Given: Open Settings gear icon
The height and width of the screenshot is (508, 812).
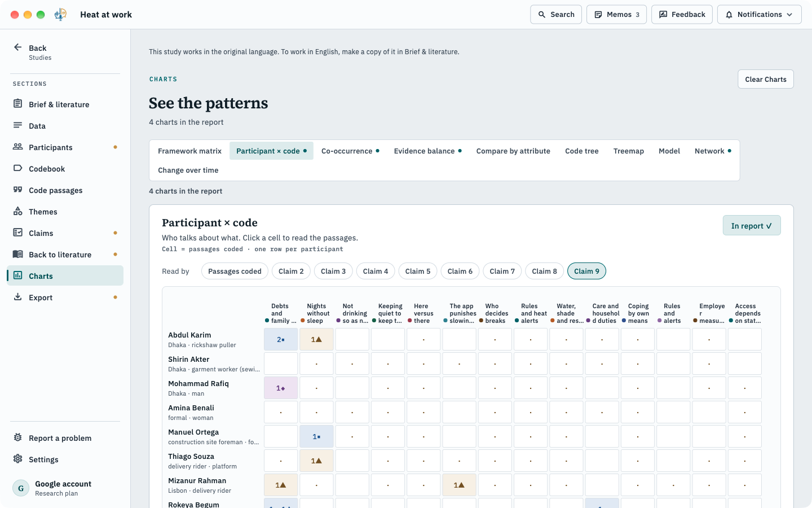Looking at the screenshot, I should [18, 459].
